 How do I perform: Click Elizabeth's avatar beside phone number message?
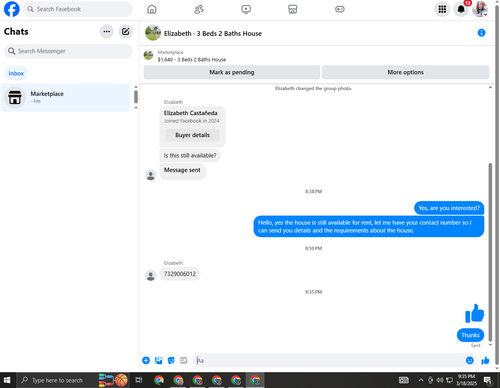tap(151, 275)
